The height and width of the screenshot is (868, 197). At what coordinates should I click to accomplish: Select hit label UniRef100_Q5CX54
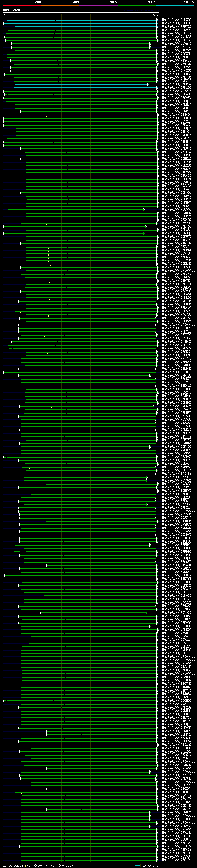coord(177,54)
